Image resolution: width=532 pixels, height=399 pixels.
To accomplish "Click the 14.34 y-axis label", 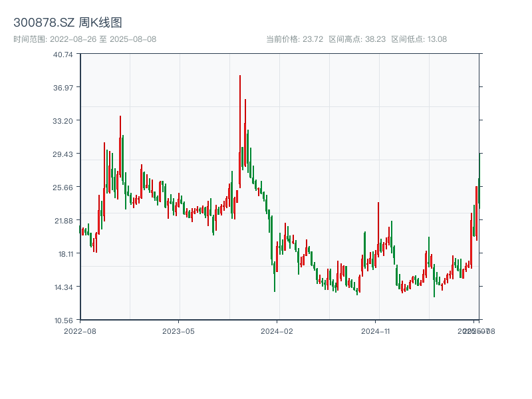I will point(63,287).
